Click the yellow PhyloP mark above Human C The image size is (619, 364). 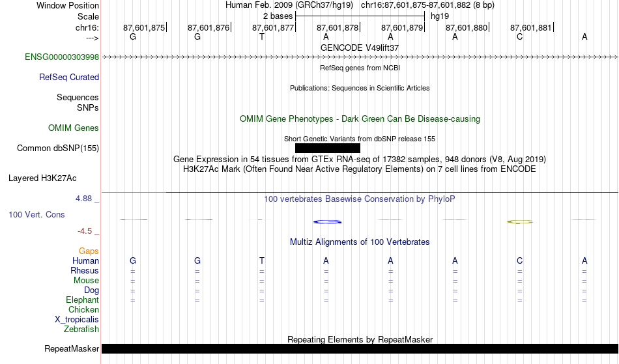520,222
